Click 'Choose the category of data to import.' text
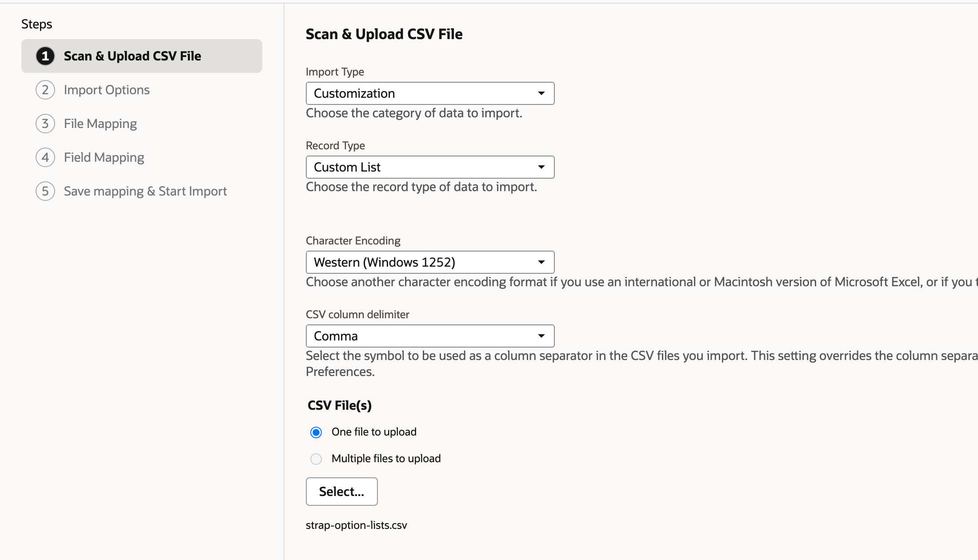 tap(414, 113)
